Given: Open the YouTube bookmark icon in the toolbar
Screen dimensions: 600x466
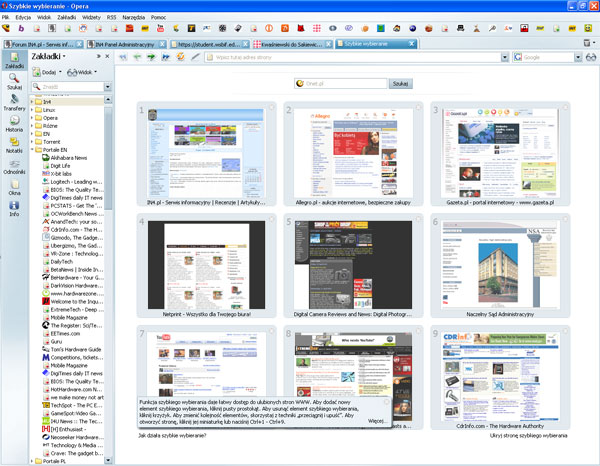Looking at the screenshot, I should (x=160, y=28).
